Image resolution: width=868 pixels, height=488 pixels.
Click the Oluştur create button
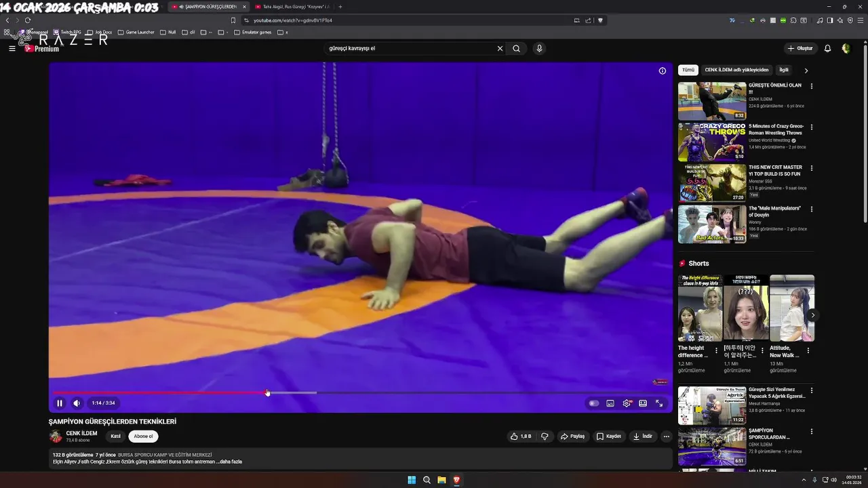pyautogui.click(x=800, y=48)
